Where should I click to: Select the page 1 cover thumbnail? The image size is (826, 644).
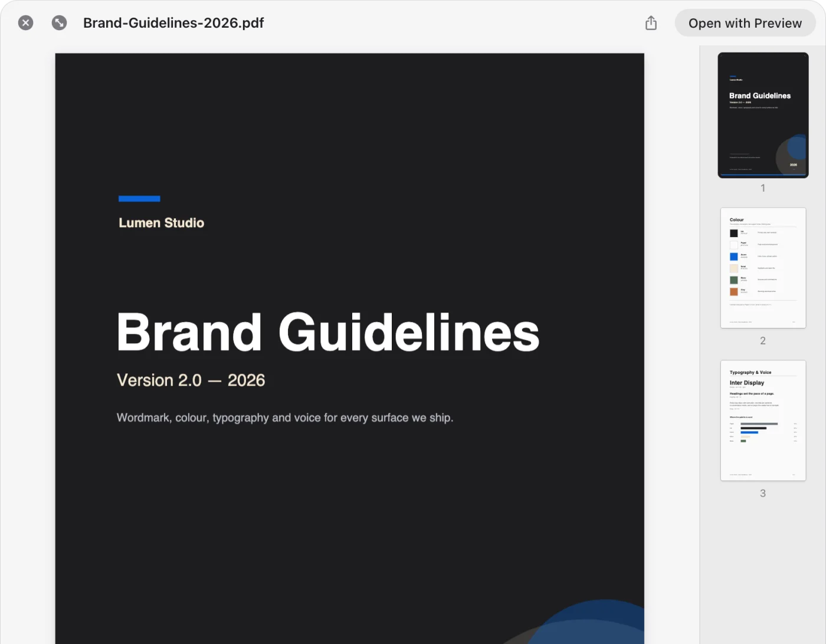[763, 115]
